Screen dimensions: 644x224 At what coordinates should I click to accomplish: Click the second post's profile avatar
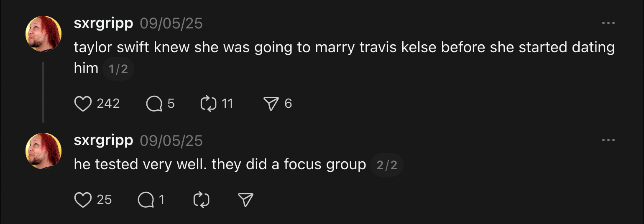pos(43,151)
